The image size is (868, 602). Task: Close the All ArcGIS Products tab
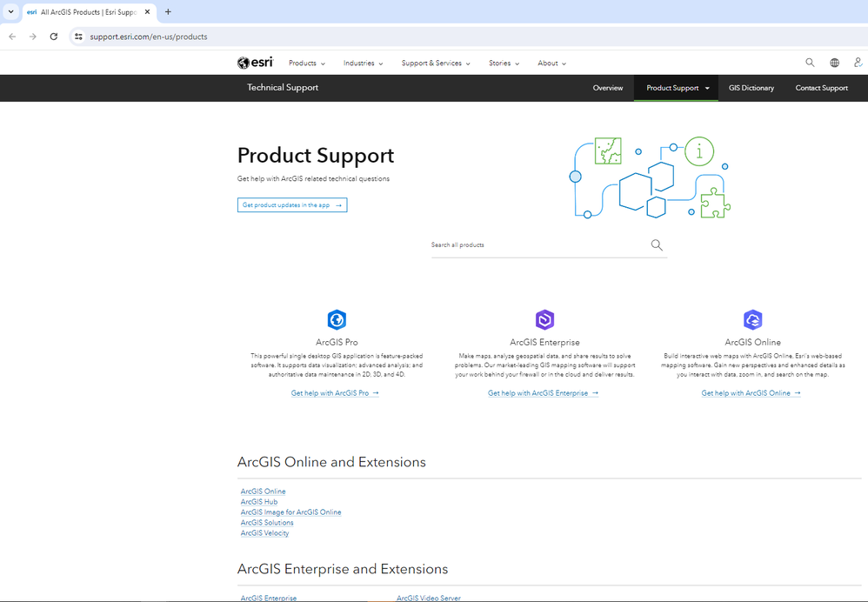coord(147,11)
